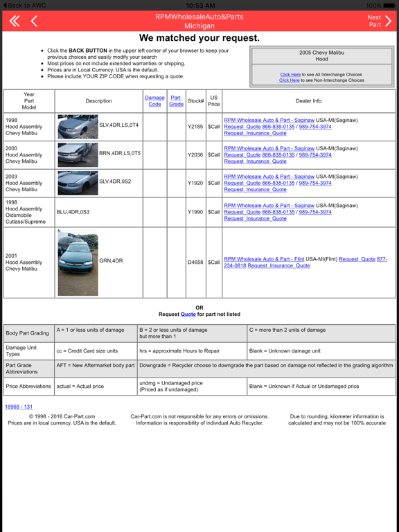This screenshot has width=399, height=532.
Task: Request Quote for stock Y1920 hood
Action: click(242, 183)
